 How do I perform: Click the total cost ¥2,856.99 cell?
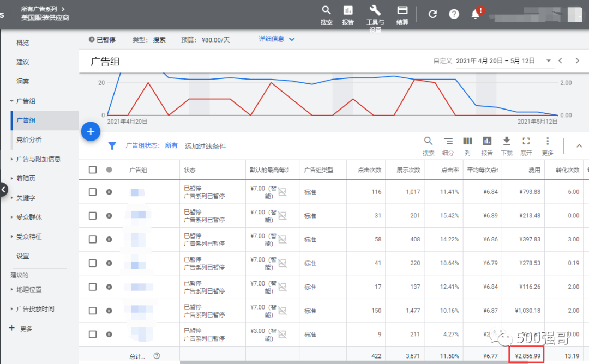(x=527, y=356)
